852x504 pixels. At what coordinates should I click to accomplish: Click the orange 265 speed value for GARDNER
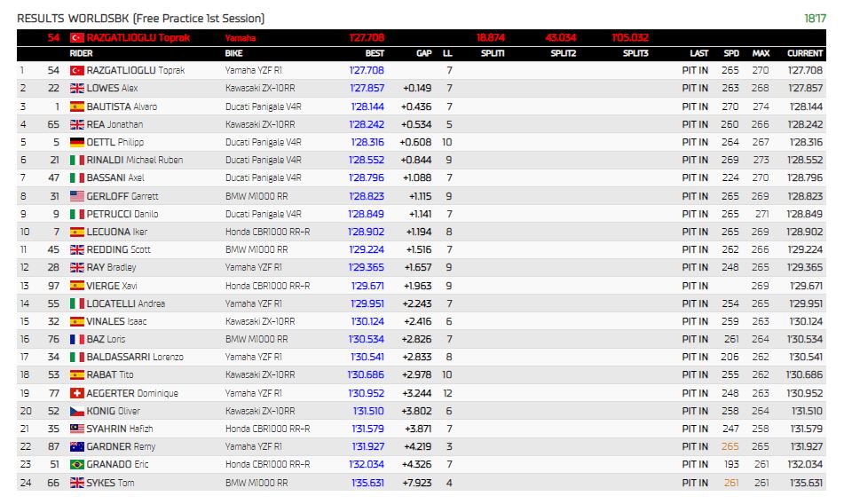tap(730, 446)
